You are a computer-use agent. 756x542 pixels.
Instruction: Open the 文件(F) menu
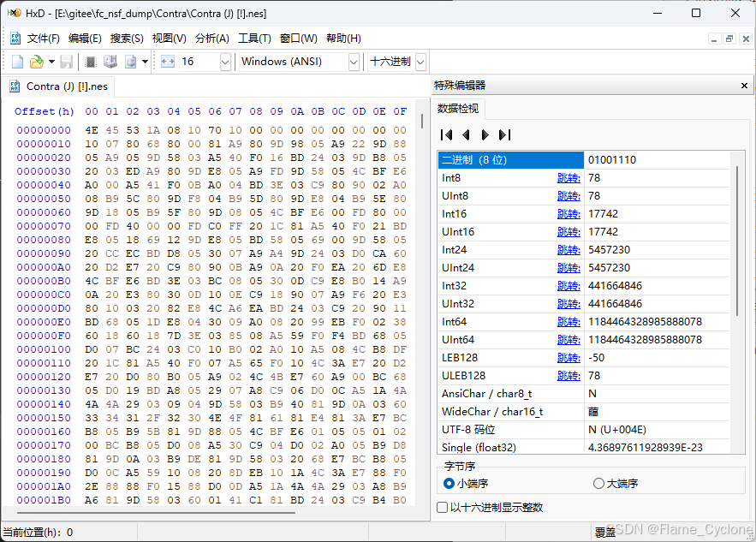(x=44, y=39)
